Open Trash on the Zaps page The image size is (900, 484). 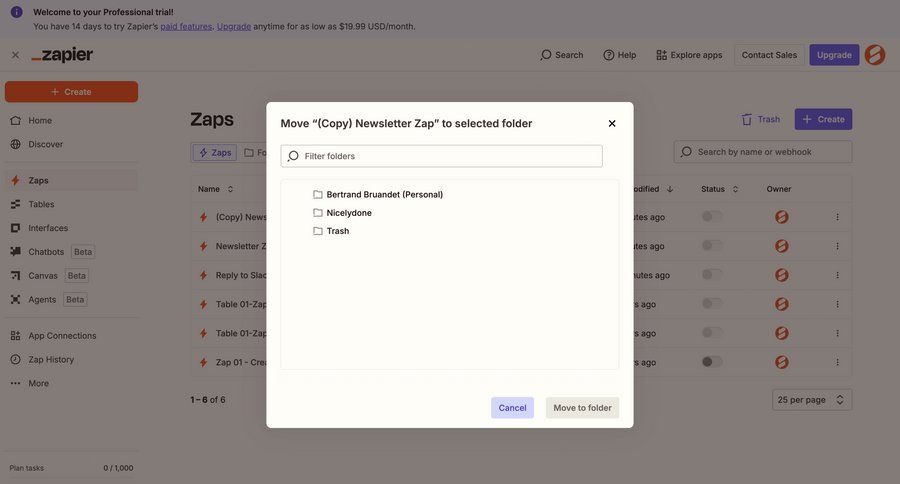click(760, 119)
